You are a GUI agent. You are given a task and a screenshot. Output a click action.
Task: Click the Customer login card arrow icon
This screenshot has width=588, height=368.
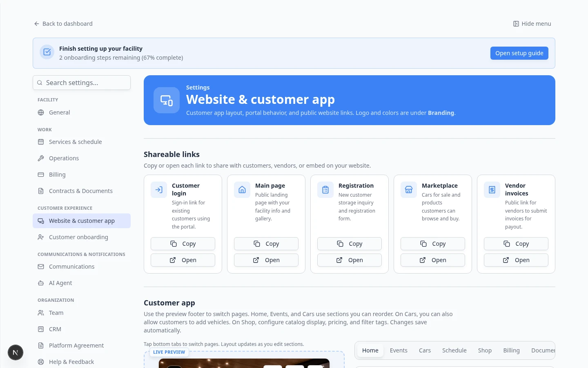coord(159,190)
